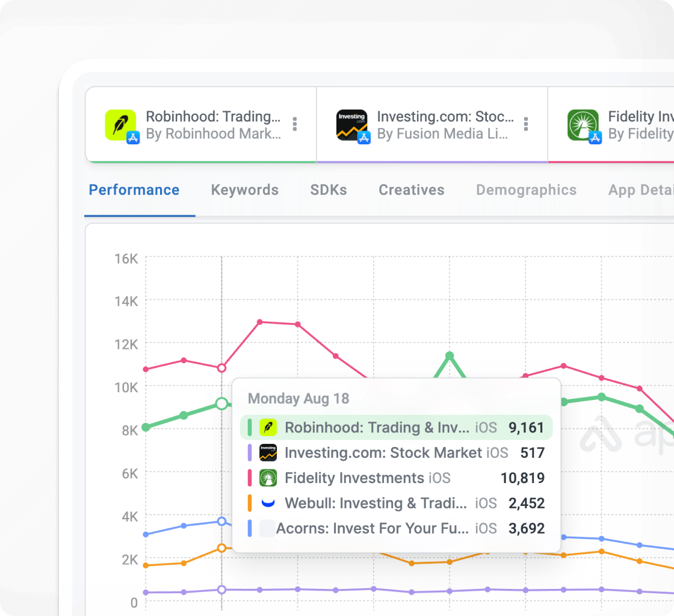This screenshot has width=674, height=616.
Task: Select the Investing.com tooltip value 517
Action: (533, 453)
